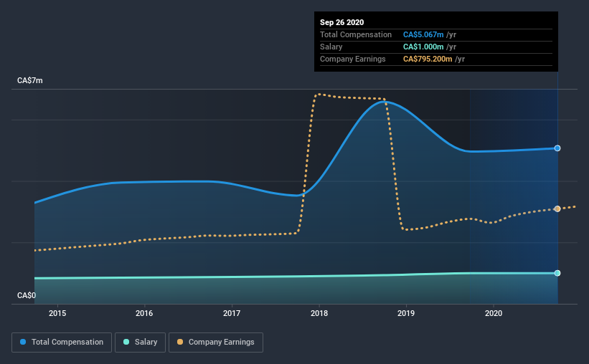Click the orange dot in Company Earnings legend
Image resolution: width=589 pixels, height=364 pixels.
click(180, 342)
